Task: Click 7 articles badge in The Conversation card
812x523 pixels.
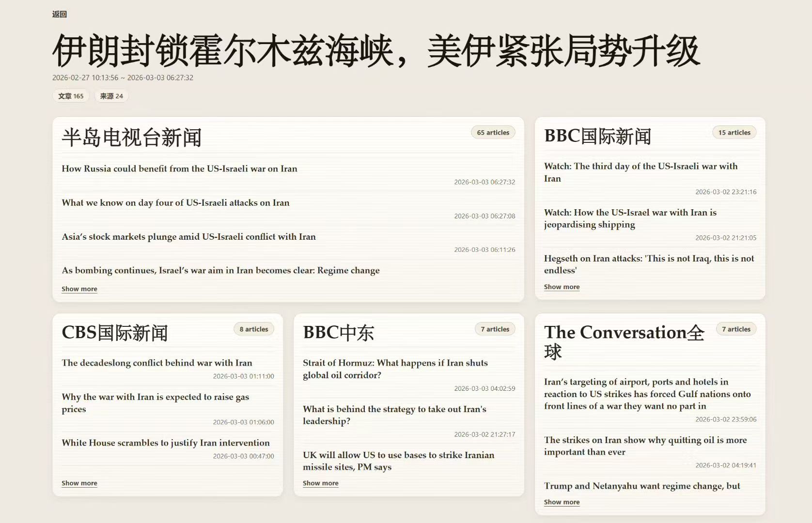Action: pos(736,329)
